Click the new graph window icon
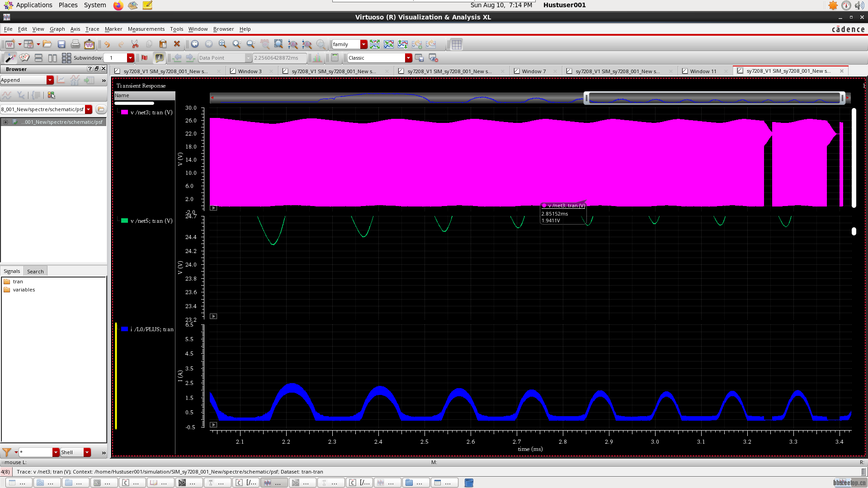Image resolution: width=868 pixels, height=488 pixels. (x=10, y=44)
